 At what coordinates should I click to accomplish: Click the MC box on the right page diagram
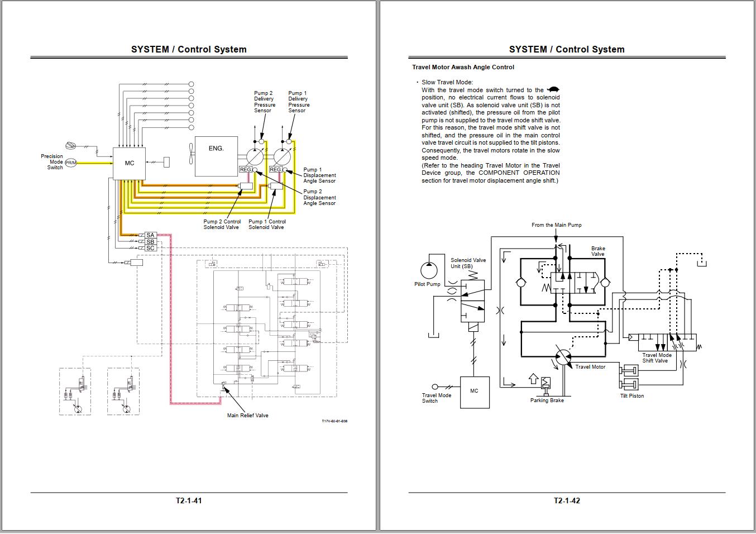pos(474,391)
